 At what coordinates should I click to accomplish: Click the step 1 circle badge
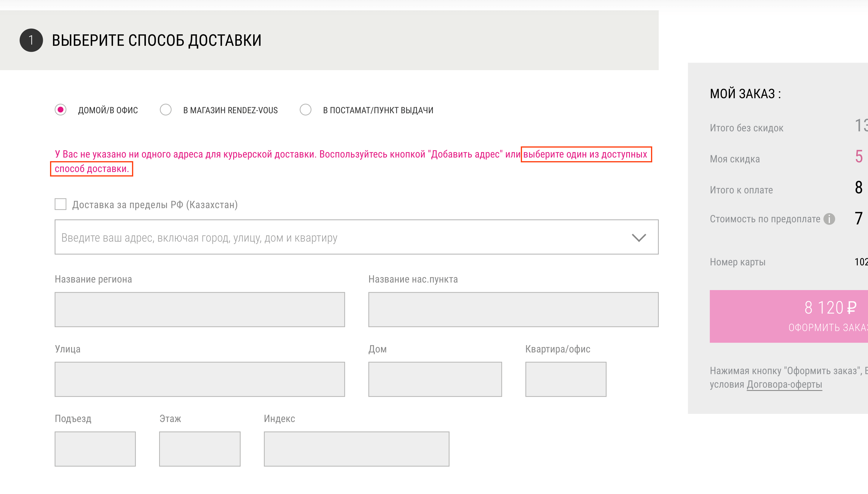(31, 40)
